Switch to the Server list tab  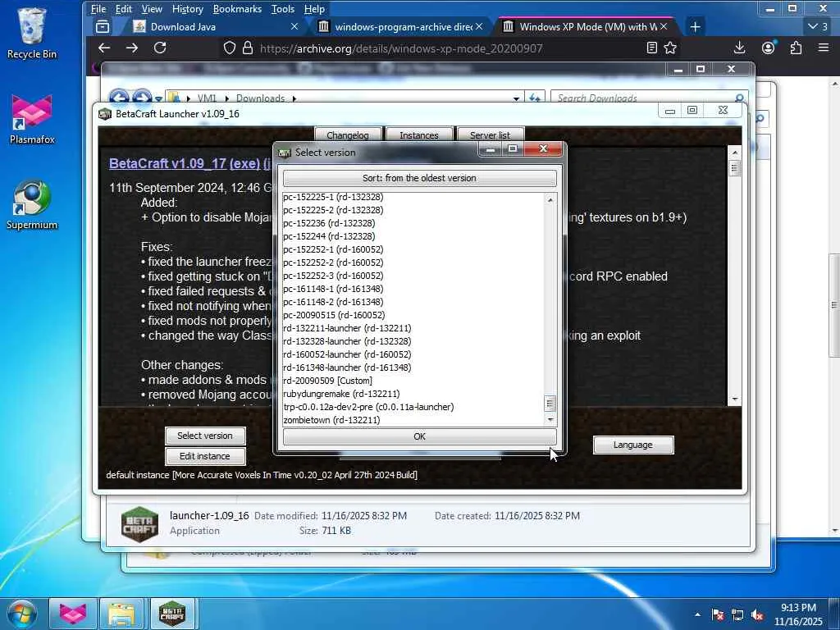click(491, 135)
